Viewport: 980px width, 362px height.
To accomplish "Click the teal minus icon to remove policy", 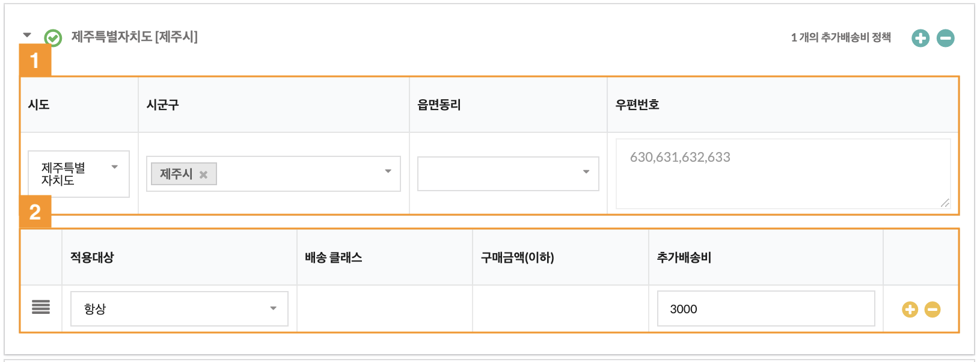I will click(x=945, y=38).
